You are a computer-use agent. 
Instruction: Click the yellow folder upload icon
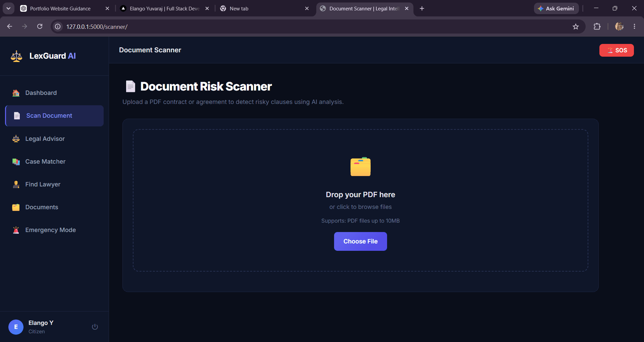click(x=361, y=167)
